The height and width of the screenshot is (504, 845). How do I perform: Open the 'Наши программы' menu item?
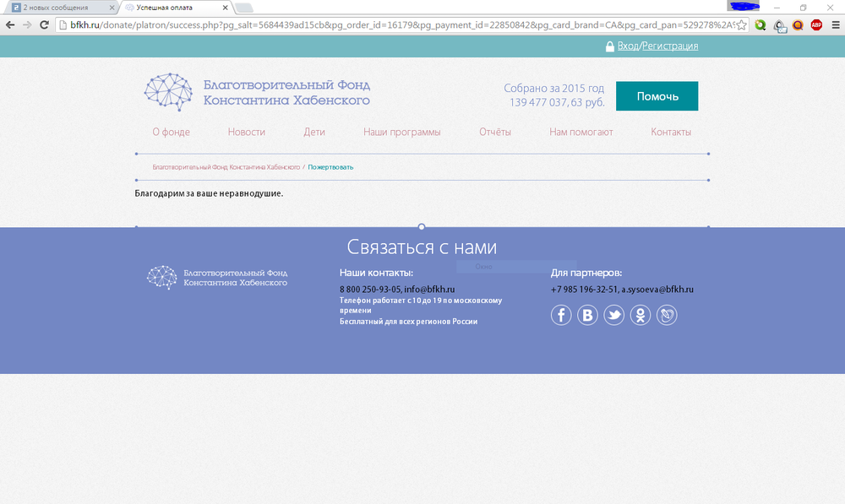401,132
